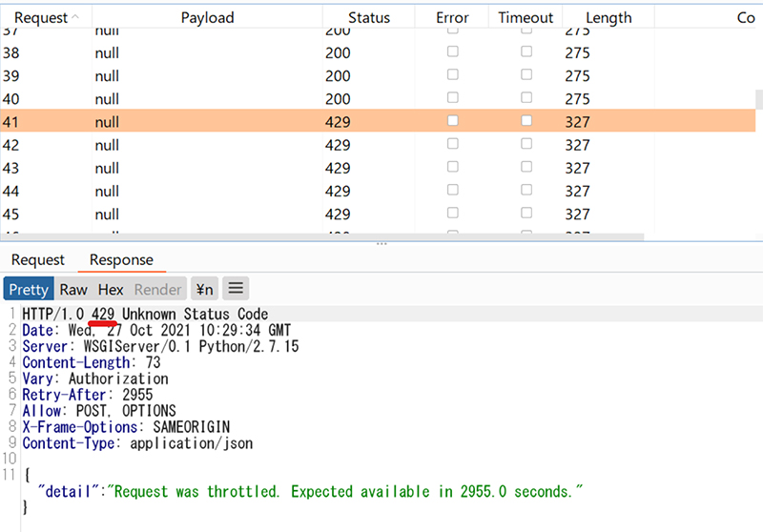Click the X-Frame-Options: SAMEORIGIN line

[x=126, y=427]
